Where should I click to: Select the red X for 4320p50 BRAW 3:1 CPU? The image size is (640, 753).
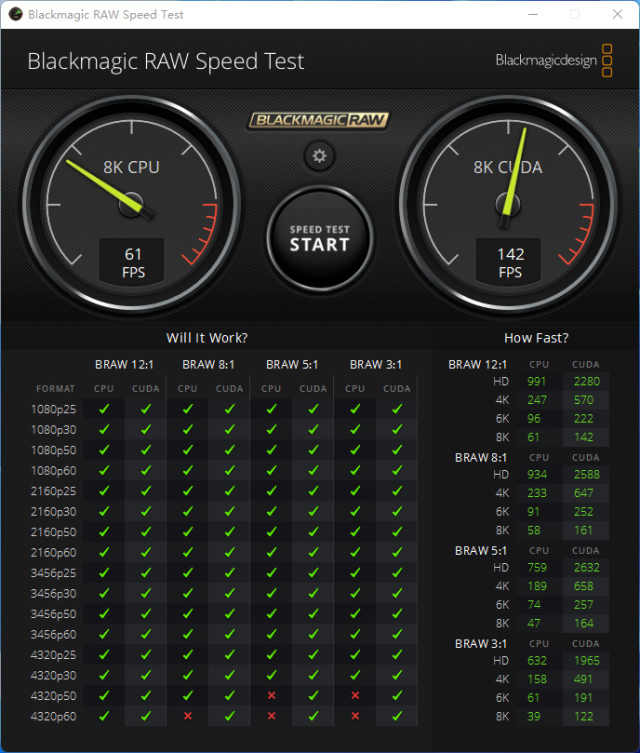pyautogui.click(x=356, y=695)
